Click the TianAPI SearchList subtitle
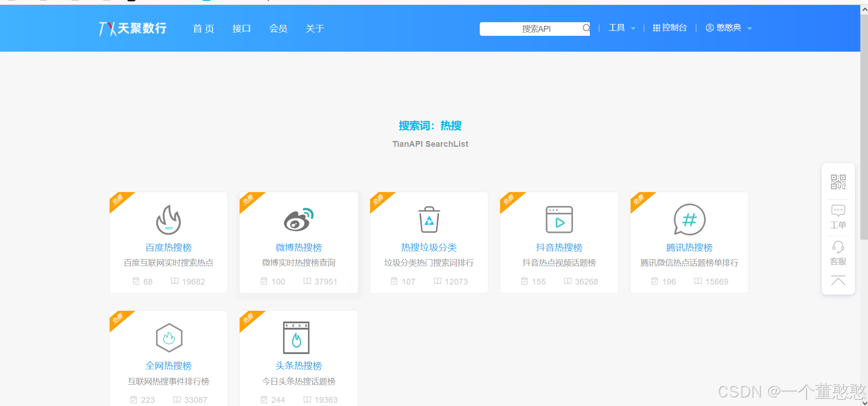Screen dimensions: 868x406 [x=430, y=144]
